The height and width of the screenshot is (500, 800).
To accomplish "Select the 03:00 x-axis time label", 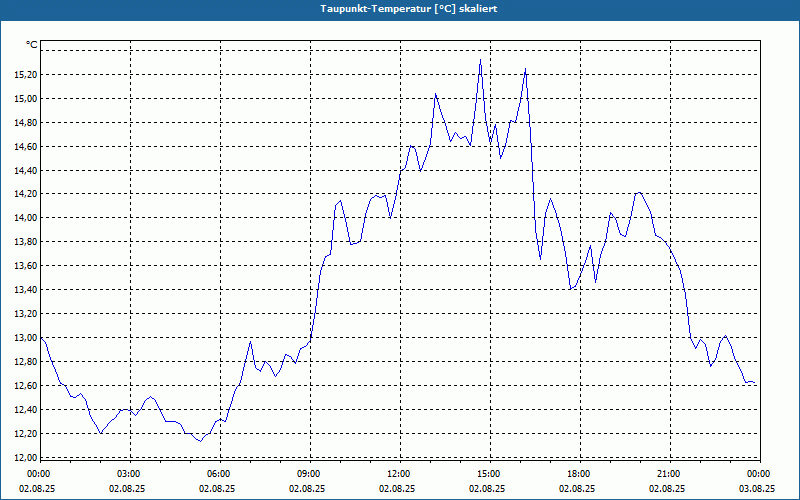I will [128, 474].
